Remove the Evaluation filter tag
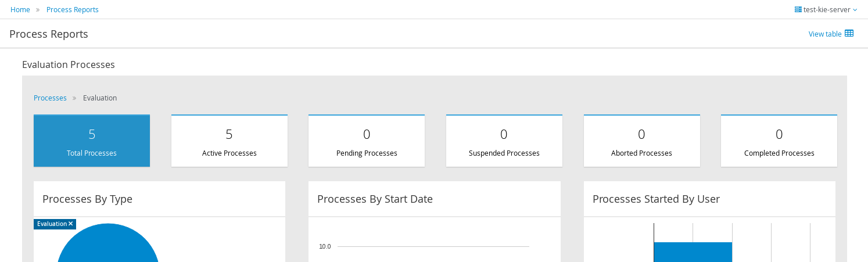 coord(71,224)
